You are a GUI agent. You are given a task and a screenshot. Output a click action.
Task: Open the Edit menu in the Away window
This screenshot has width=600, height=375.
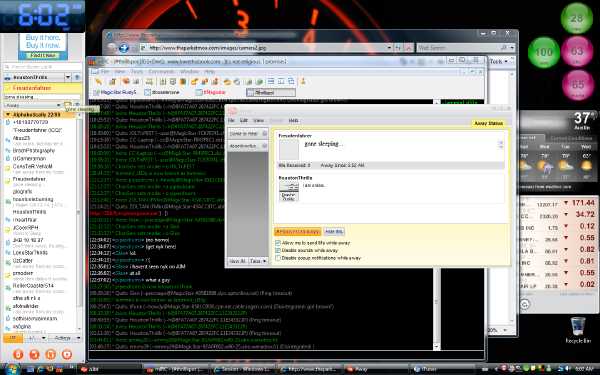pyautogui.click(x=244, y=121)
